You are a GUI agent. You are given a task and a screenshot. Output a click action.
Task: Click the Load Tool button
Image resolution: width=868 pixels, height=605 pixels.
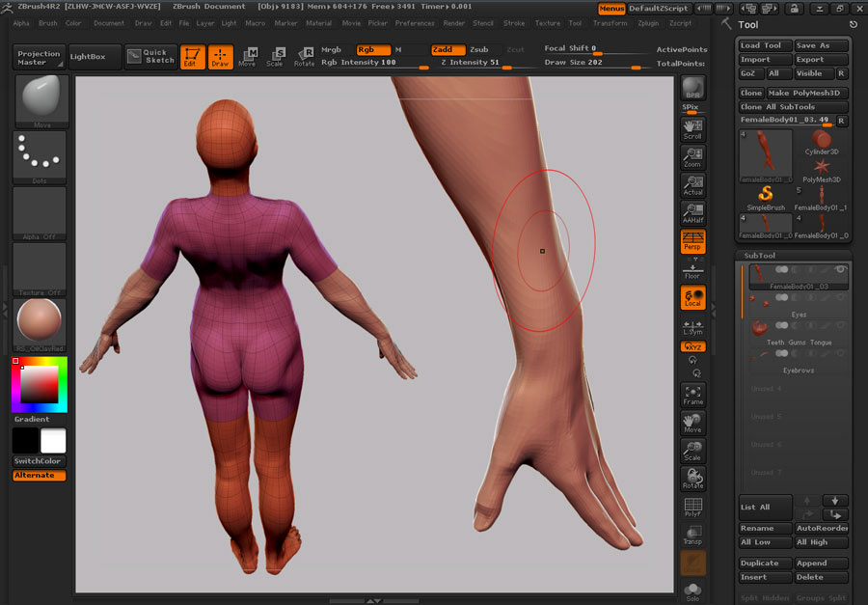[x=766, y=45]
